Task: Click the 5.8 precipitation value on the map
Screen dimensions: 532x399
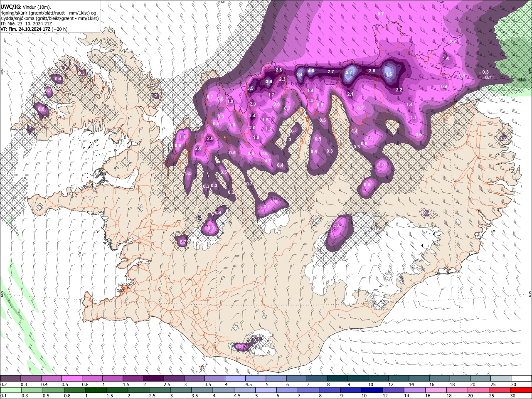Action: pyautogui.click(x=349, y=72)
